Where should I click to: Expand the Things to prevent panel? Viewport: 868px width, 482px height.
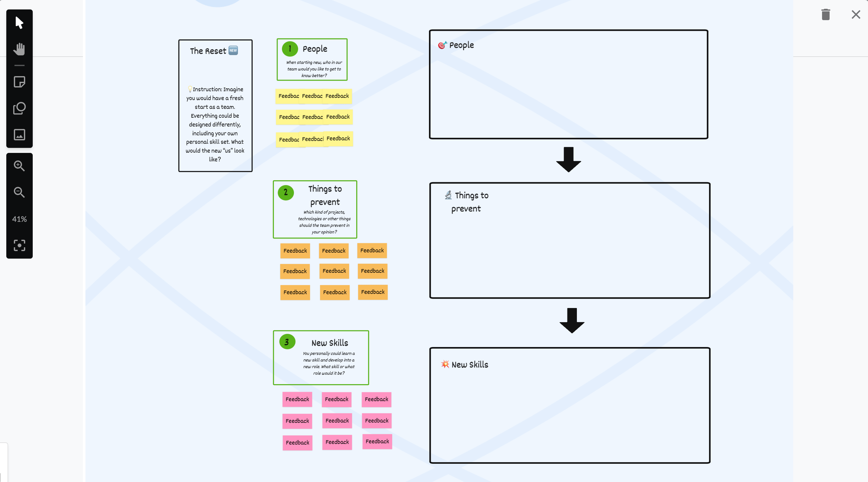point(467,202)
